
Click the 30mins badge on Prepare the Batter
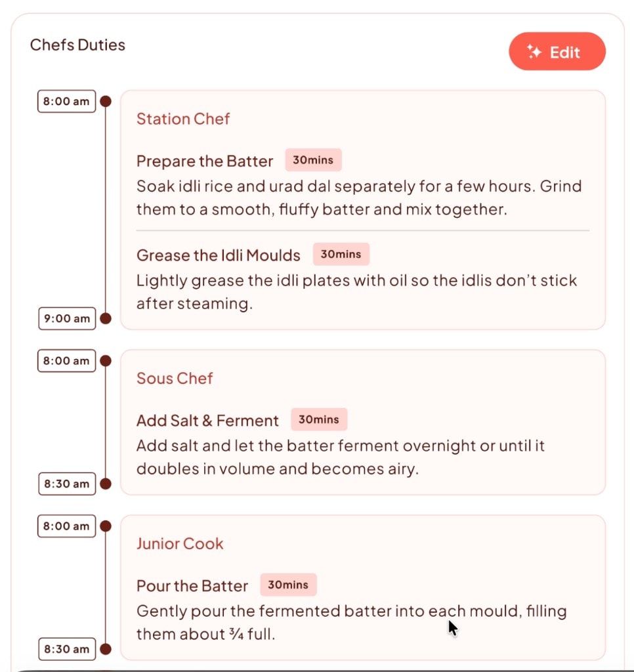click(x=312, y=159)
